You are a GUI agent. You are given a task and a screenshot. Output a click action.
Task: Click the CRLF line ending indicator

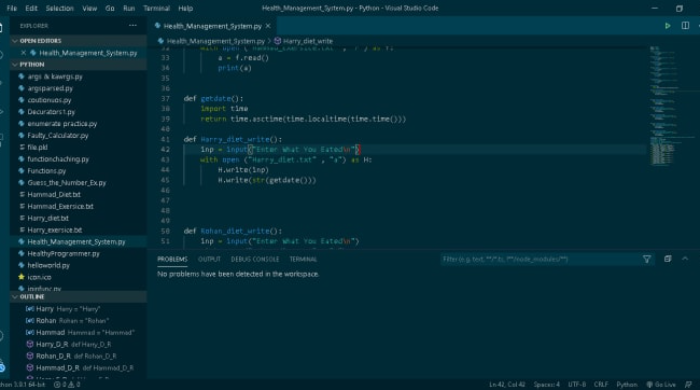click(x=601, y=385)
